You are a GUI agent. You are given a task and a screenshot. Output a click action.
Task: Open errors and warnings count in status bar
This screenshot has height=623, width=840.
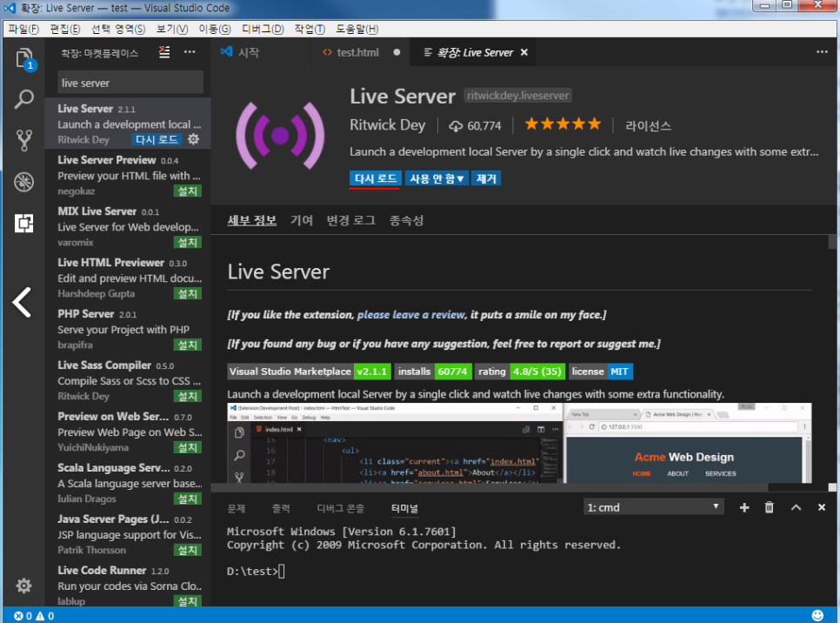[x=34, y=616]
